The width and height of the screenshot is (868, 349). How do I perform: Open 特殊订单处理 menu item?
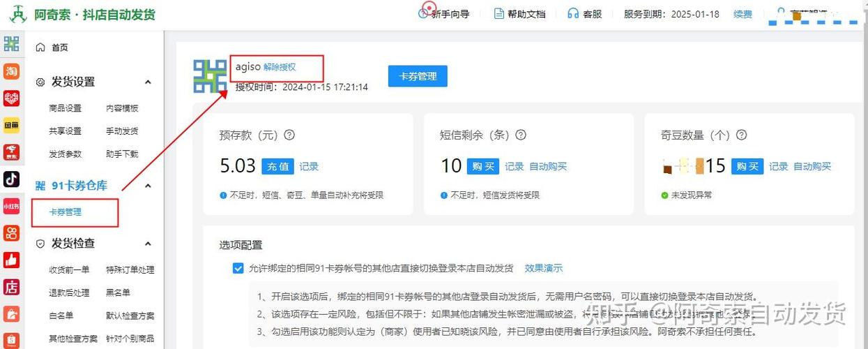pos(130,270)
